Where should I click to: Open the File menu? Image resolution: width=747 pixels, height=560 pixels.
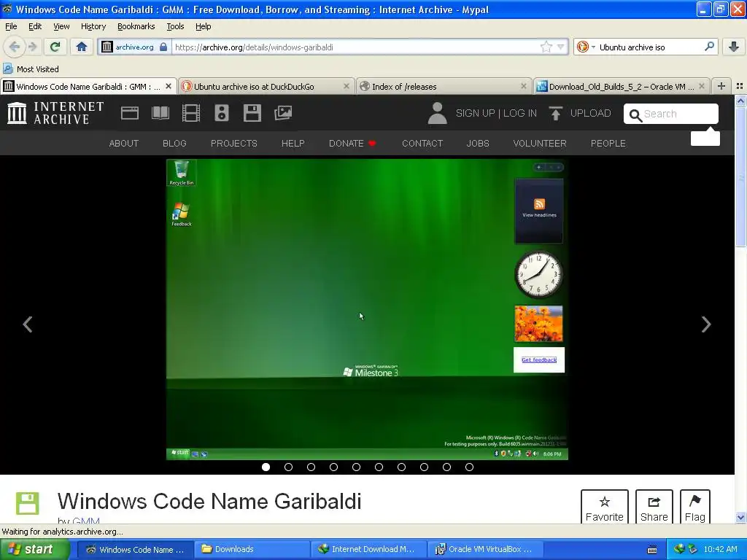point(11,26)
